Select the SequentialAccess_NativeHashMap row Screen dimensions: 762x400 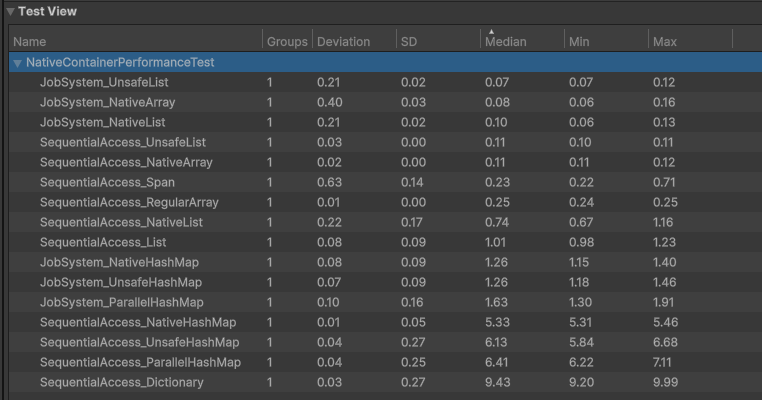coord(385,322)
